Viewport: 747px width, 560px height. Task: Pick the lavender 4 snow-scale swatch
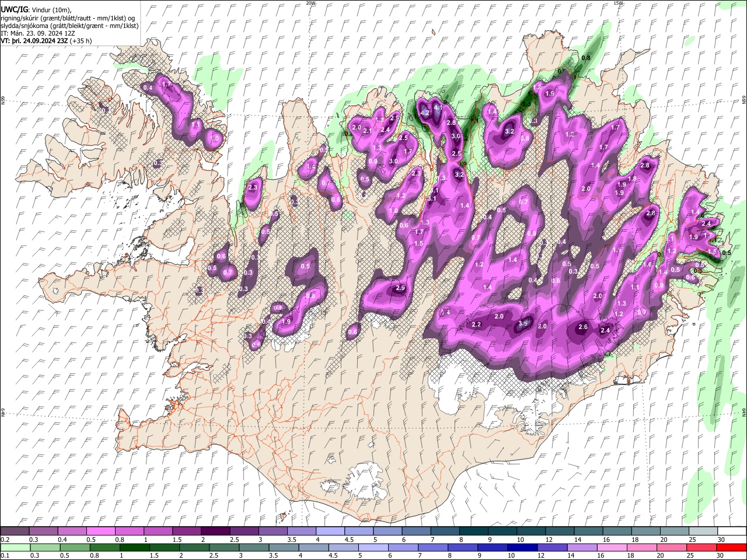click(330, 531)
